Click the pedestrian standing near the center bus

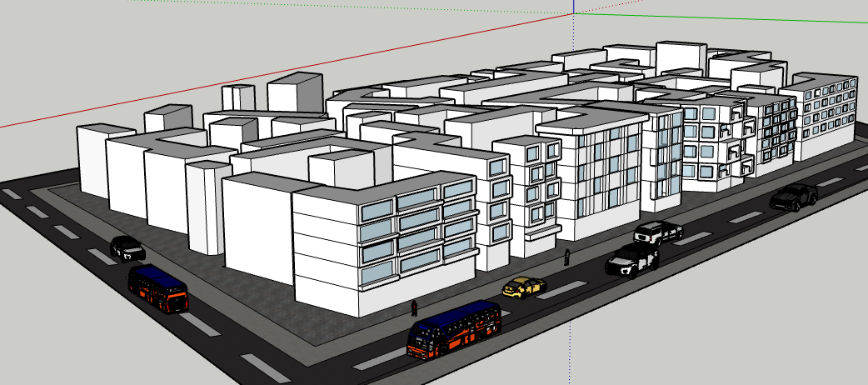coord(414,307)
